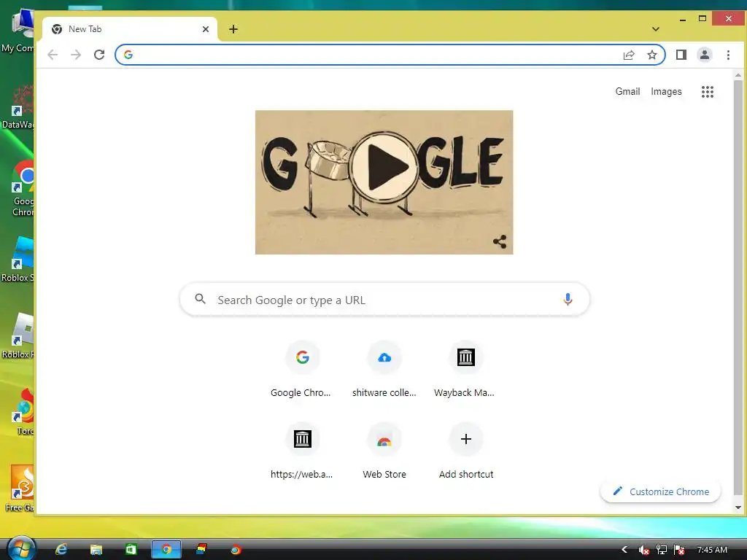Close the New Tab tab

[x=205, y=29]
